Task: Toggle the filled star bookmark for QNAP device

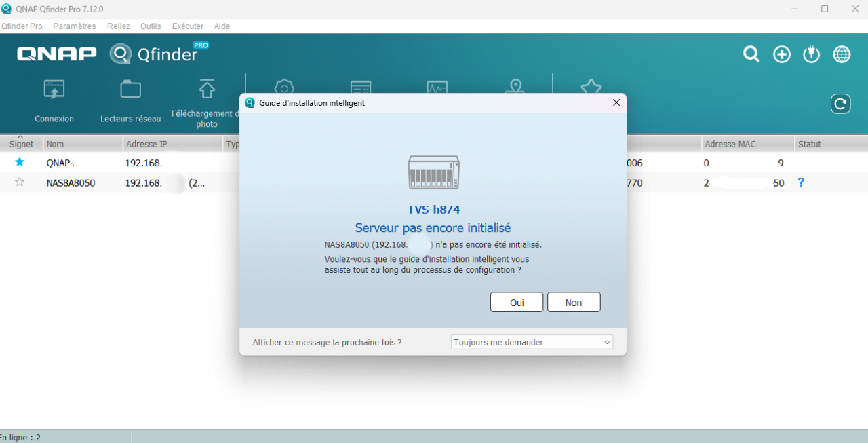Action: 20,163
